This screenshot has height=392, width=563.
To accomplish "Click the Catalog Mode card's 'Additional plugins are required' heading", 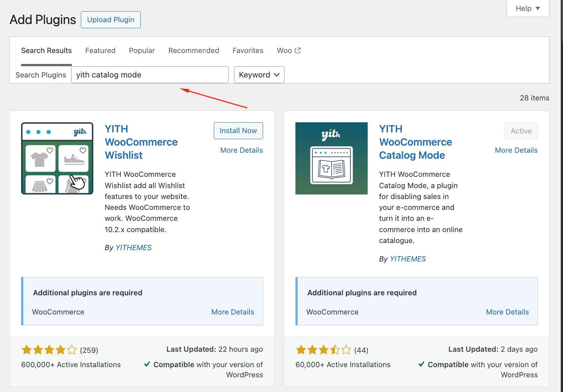I will click(362, 293).
